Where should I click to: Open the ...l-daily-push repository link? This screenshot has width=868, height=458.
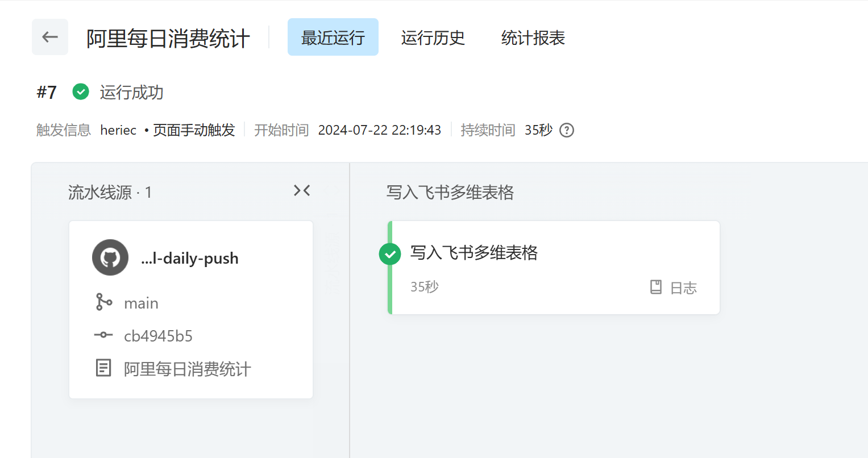click(x=190, y=258)
